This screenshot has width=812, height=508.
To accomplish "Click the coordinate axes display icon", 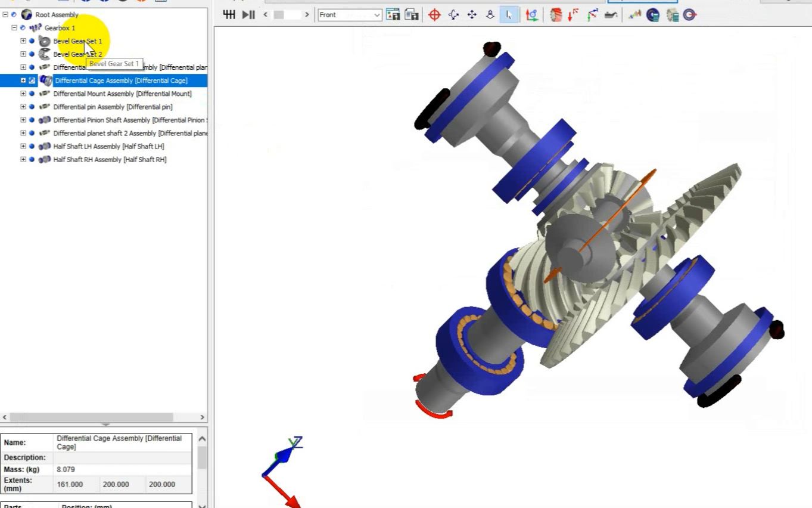I will tap(532, 15).
